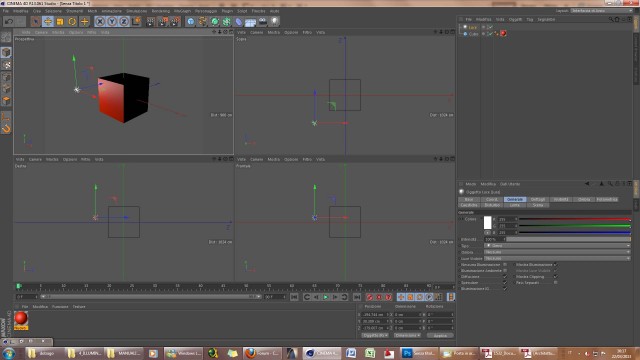Switch to Polygons mode
This screenshot has width=640, height=360.
pos(6,100)
